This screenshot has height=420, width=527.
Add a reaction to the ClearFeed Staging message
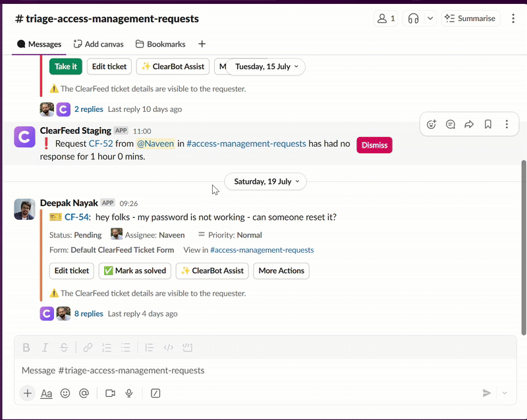[x=431, y=124]
